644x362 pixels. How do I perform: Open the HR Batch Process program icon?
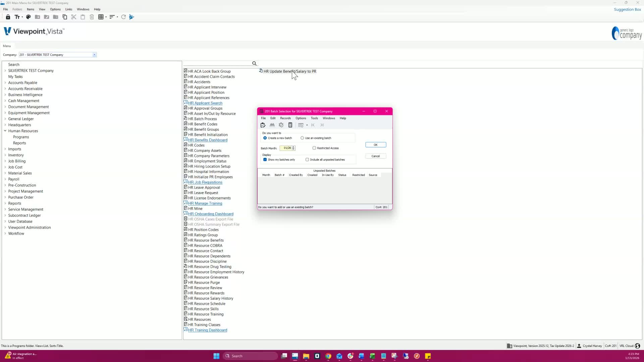point(185,119)
